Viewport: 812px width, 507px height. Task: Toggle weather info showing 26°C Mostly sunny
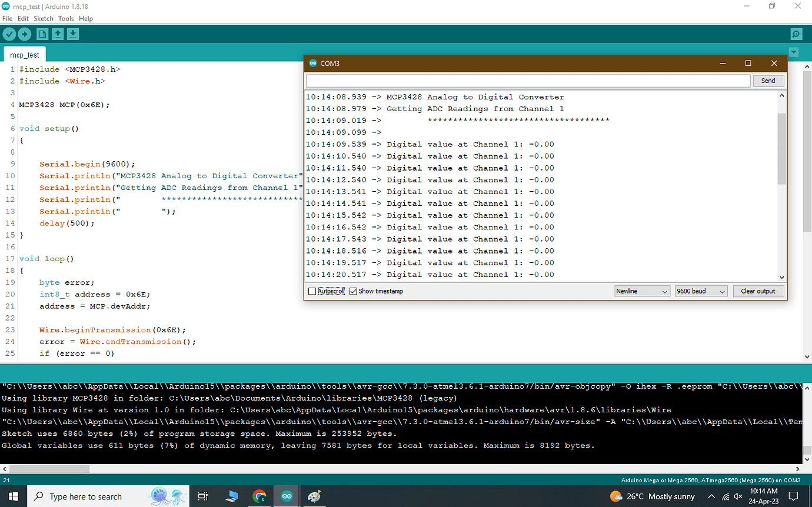tap(651, 496)
